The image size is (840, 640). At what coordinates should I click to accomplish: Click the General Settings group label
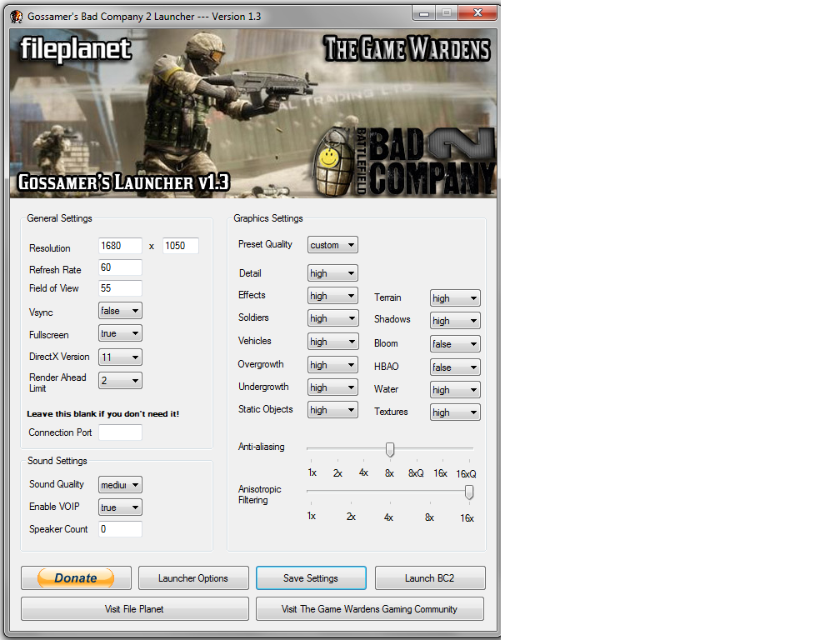59,218
